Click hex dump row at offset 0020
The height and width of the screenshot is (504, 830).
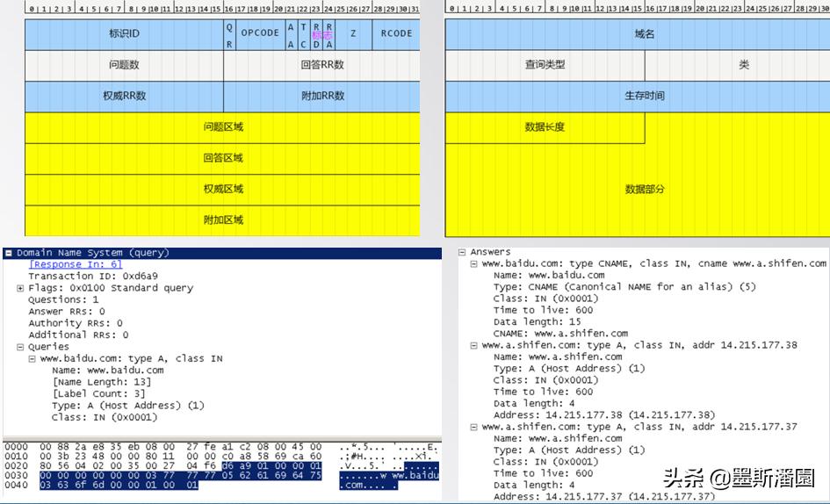click(x=222, y=466)
